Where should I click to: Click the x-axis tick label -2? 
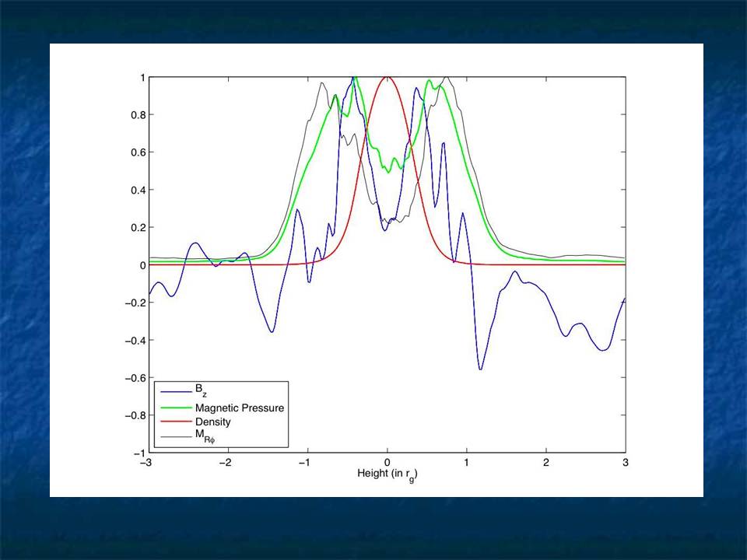pyautogui.click(x=226, y=462)
